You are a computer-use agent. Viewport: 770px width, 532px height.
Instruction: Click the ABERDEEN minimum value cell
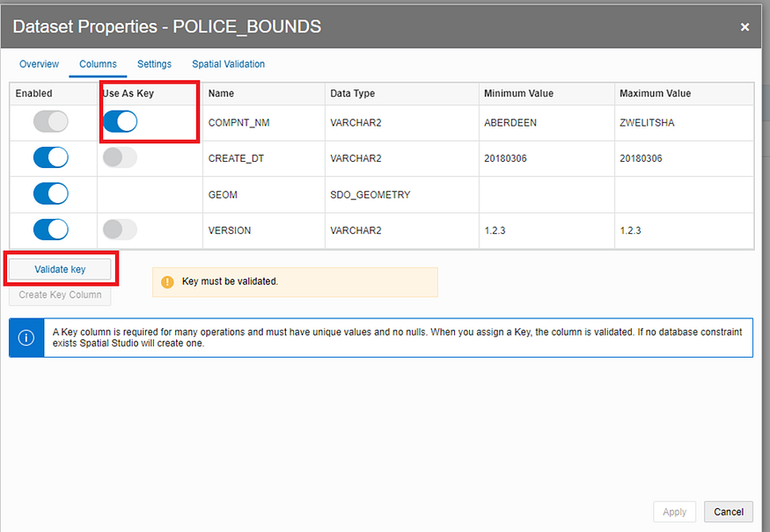546,123
